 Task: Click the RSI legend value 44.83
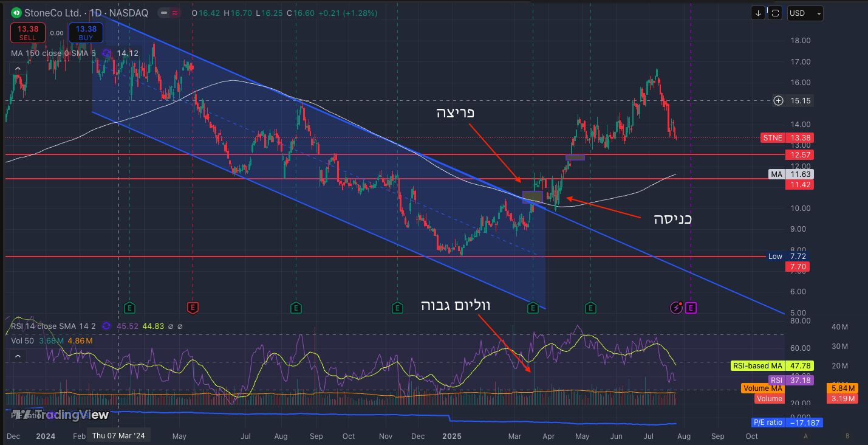[153, 326]
